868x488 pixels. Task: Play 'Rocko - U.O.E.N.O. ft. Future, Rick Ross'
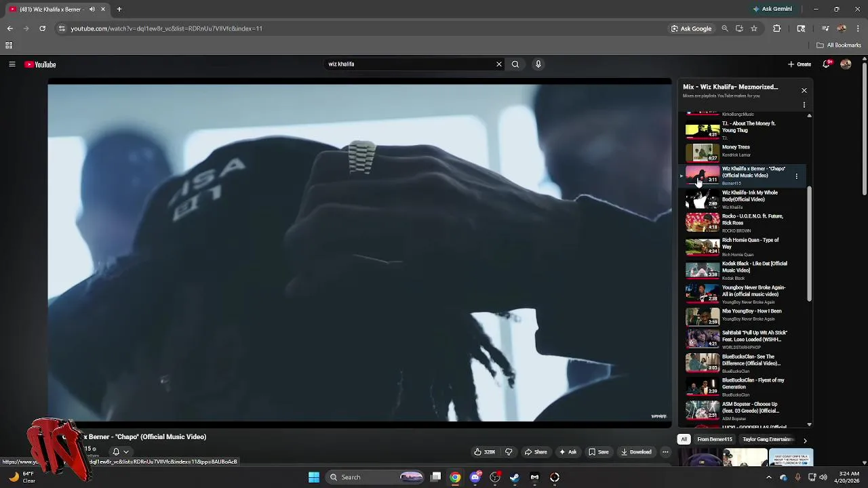click(744, 223)
